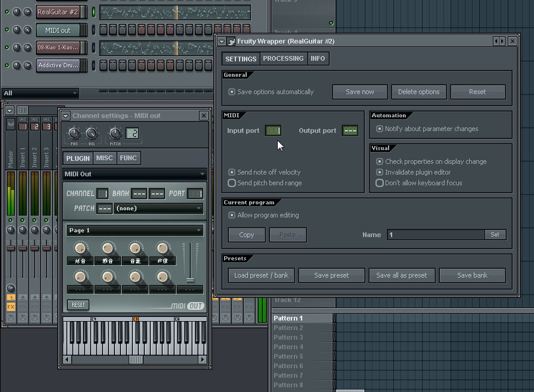The image size is (534, 392).
Task: Click the Master track orange FX icon
Action: (x=11, y=307)
